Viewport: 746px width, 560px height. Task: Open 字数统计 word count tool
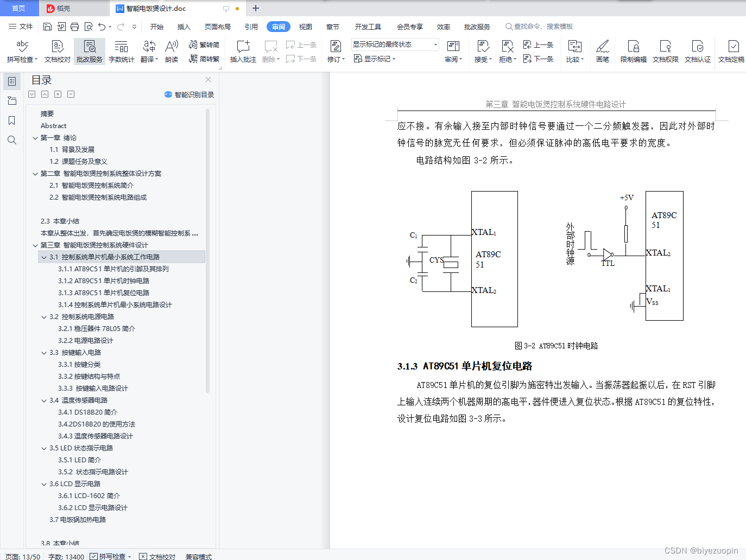(x=121, y=52)
